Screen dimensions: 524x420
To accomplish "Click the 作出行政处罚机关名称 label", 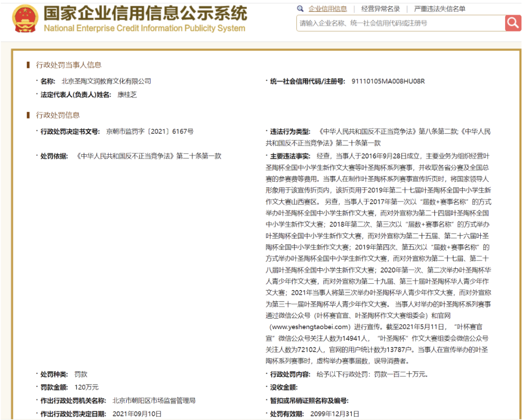I will click(x=73, y=401).
